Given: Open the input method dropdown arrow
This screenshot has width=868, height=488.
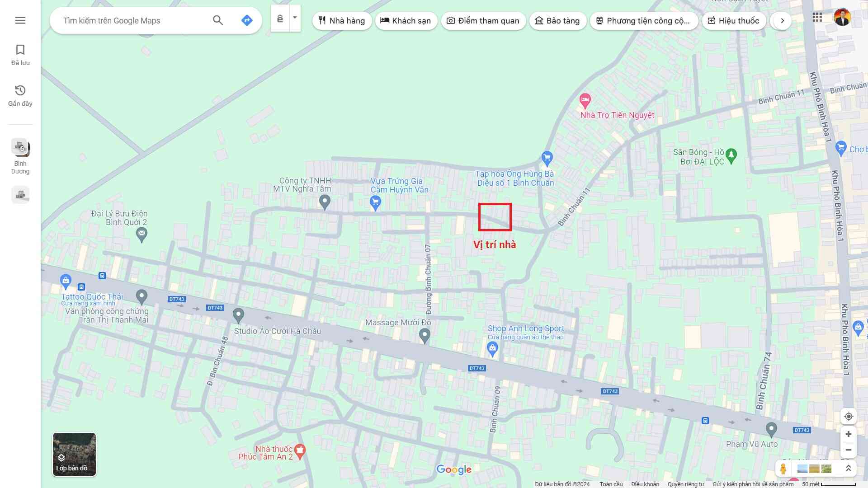Looking at the screenshot, I should (x=295, y=18).
